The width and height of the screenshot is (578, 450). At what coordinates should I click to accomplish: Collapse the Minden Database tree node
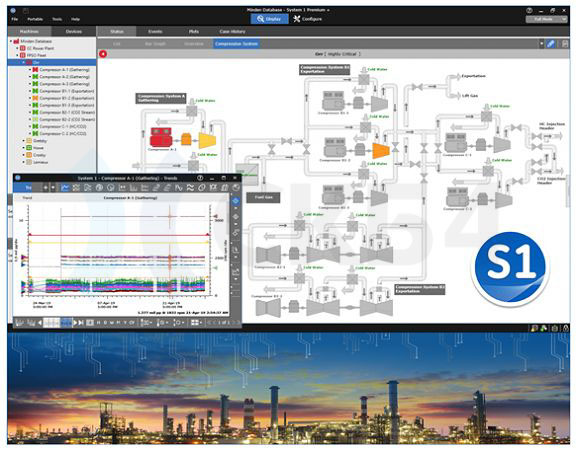11,41
